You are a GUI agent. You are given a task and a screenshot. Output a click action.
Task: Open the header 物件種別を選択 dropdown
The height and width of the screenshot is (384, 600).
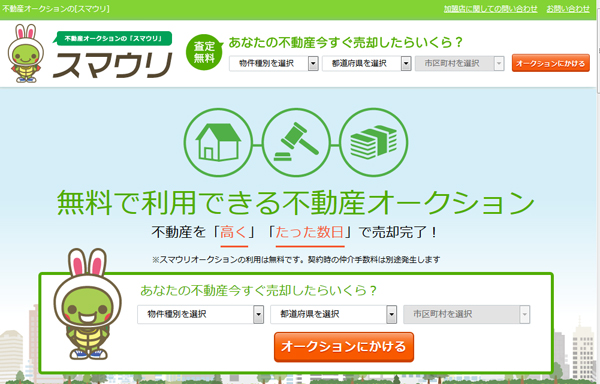coord(274,63)
